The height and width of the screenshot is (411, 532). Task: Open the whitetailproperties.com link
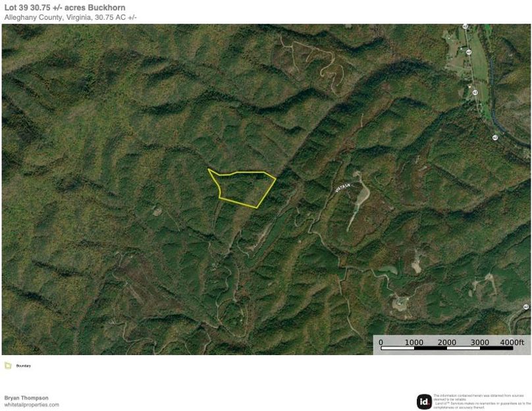pos(30,404)
